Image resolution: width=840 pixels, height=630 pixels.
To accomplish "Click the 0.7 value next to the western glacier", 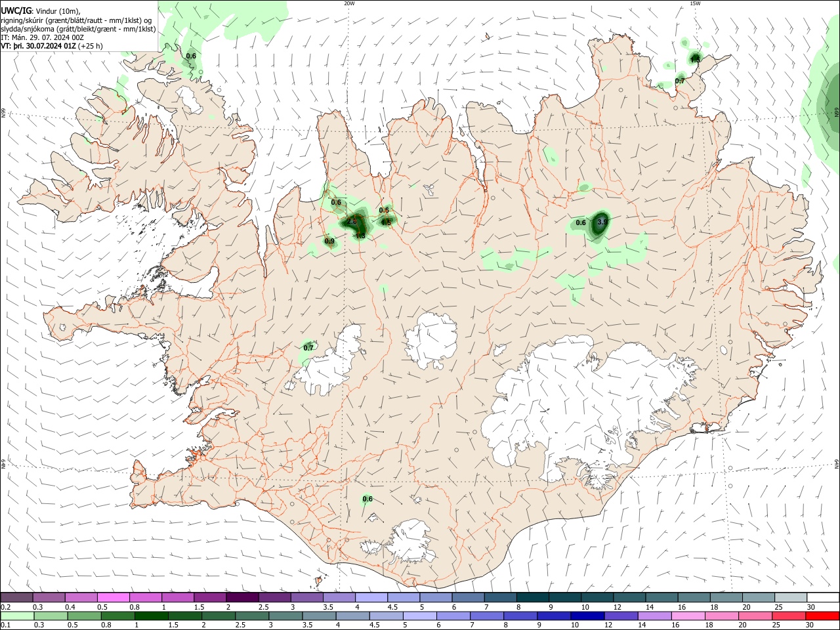I will pos(308,348).
